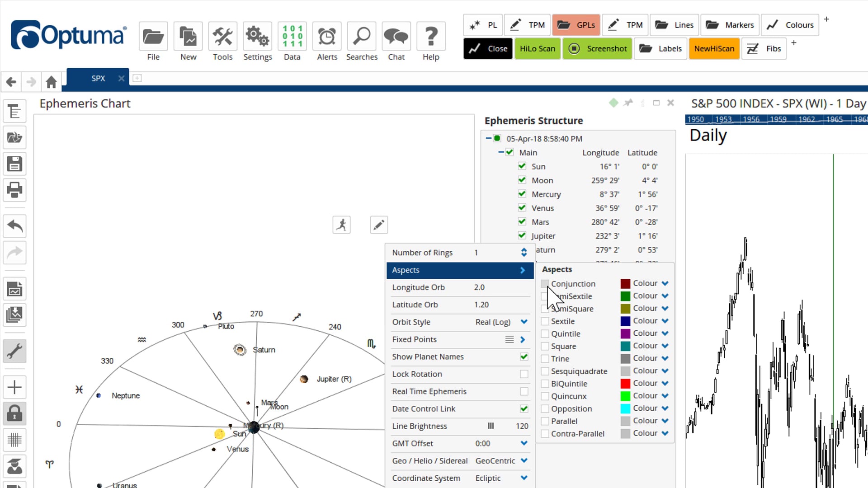Click the dark red Conjunction colour swatch
The width and height of the screenshot is (868, 488).
coord(625,284)
